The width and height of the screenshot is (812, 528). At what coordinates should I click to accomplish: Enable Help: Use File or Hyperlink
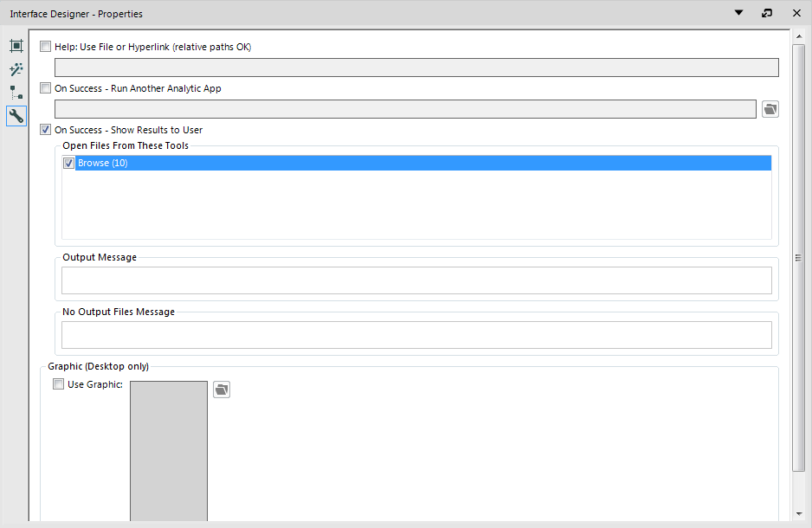coord(45,47)
